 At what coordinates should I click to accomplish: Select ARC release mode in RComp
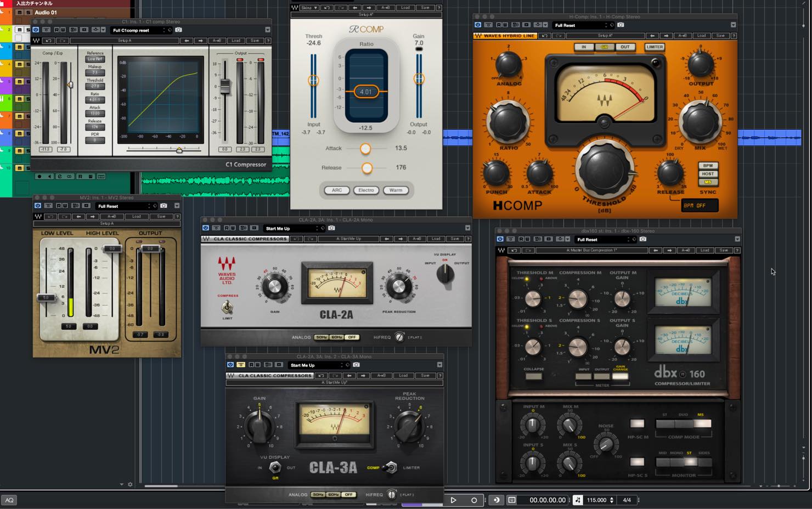pos(337,190)
